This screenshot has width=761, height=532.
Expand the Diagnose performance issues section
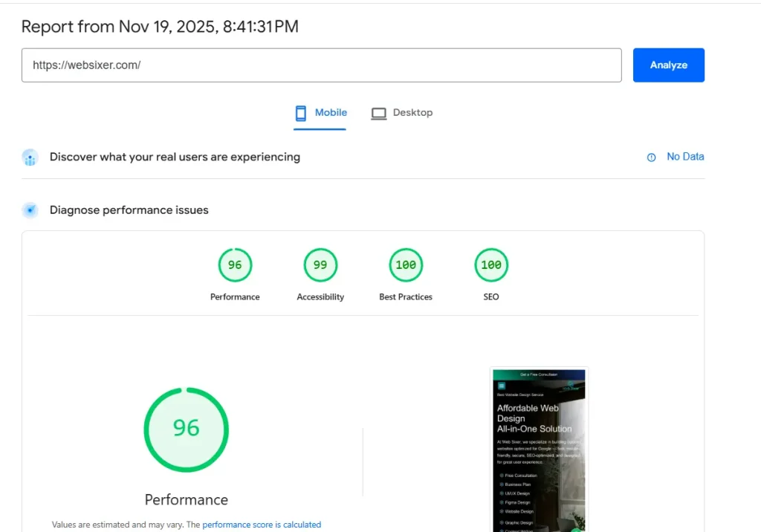[x=128, y=210]
